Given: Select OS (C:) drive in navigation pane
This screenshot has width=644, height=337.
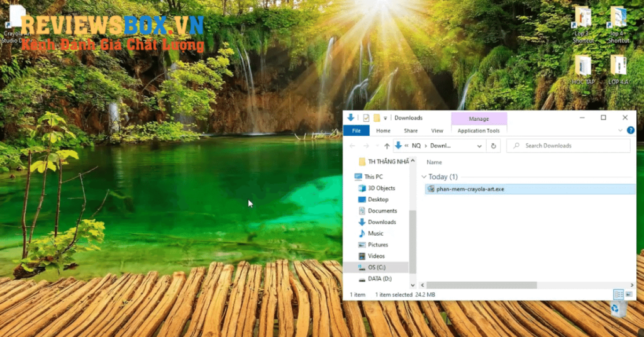Looking at the screenshot, I should tap(379, 267).
